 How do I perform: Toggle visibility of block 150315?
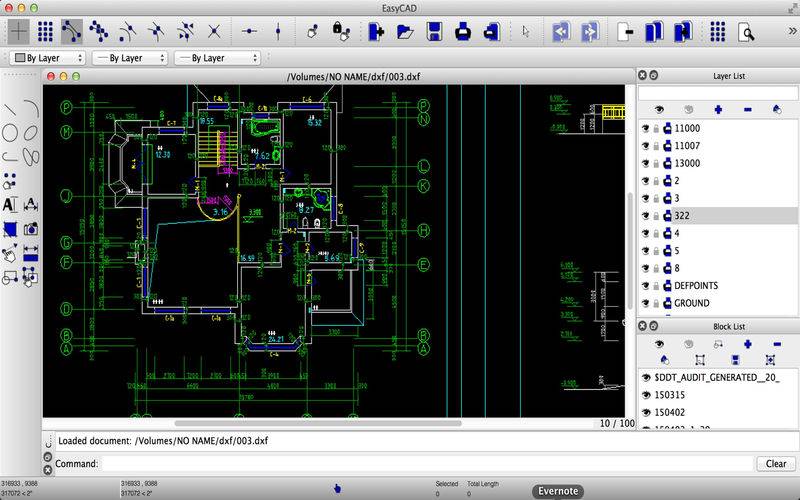point(645,395)
